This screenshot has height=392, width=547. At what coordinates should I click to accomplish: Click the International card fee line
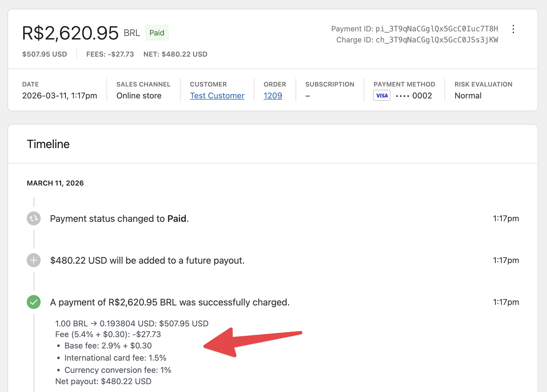pyautogui.click(x=115, y=358)
